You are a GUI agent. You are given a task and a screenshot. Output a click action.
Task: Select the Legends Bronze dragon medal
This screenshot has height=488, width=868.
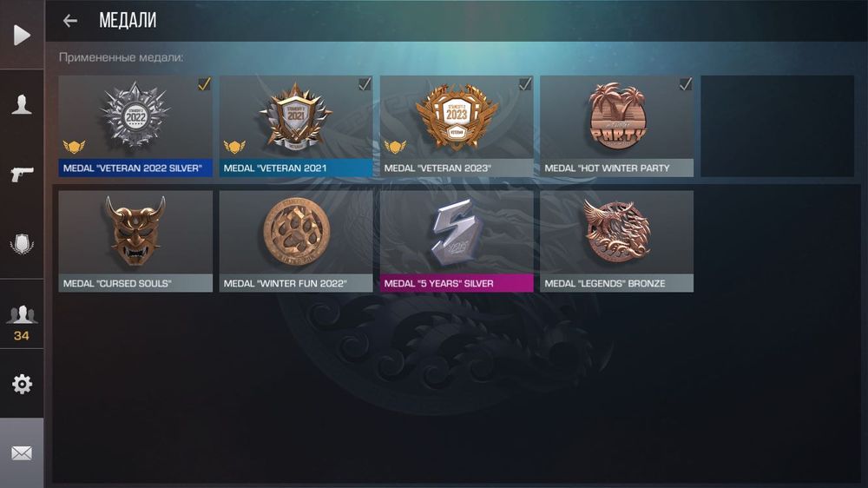[616, 241]
